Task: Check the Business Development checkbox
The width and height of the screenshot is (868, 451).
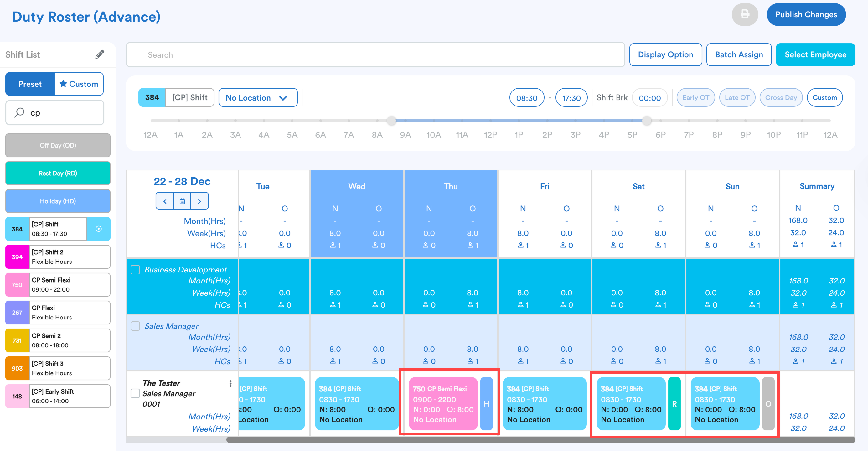Action: click(136, 270)
